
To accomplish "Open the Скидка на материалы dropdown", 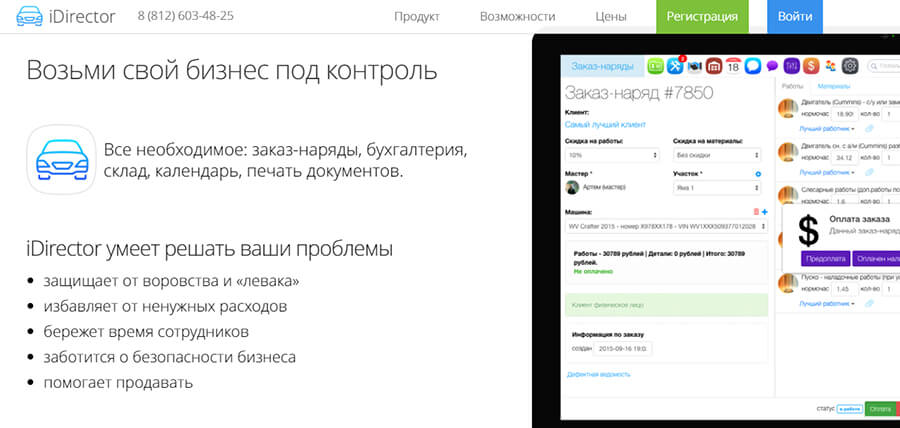I will [x=717, y=156].
